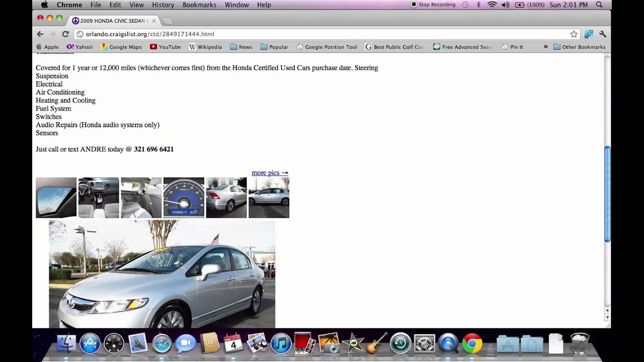
Task: Open iChat from the dock
Action: (186, 343)
